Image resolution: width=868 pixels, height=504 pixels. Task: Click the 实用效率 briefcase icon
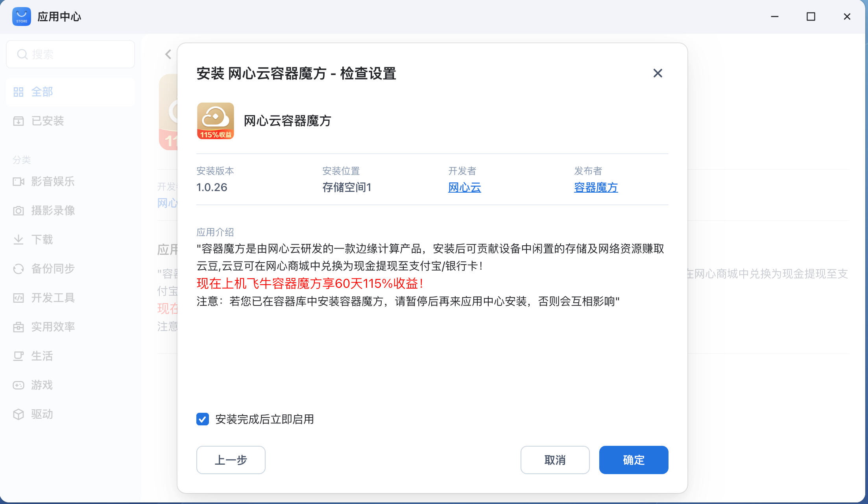point(18,327)
